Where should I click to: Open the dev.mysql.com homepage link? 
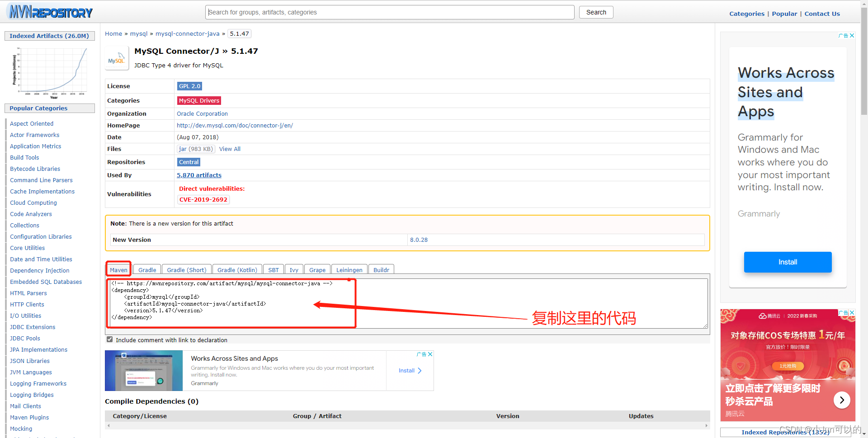(235, 126)
